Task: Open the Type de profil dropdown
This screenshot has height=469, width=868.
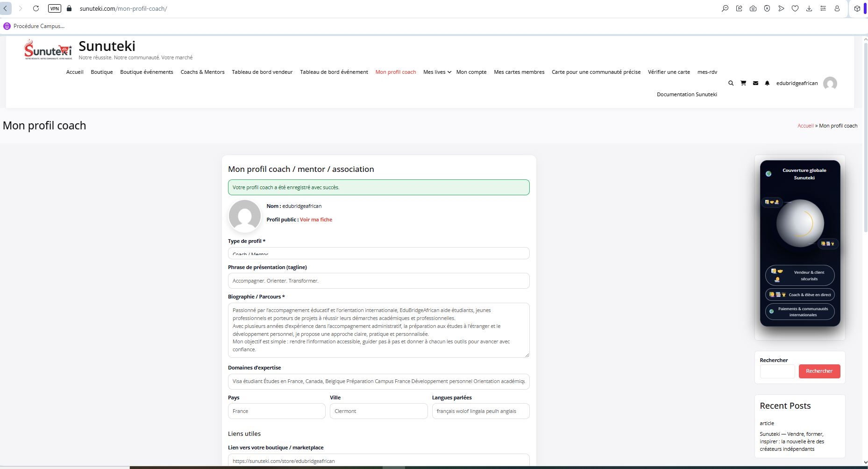Action: (x=378, y=253)
